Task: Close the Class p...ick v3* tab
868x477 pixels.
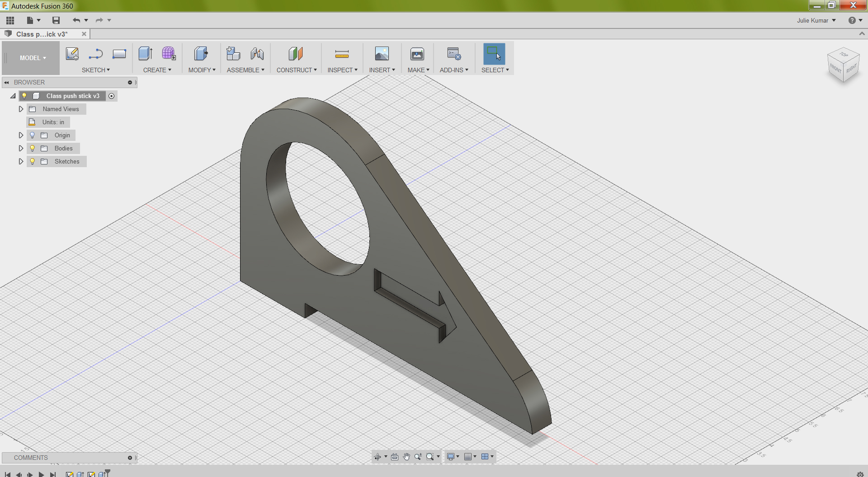Action: point(84,34)
